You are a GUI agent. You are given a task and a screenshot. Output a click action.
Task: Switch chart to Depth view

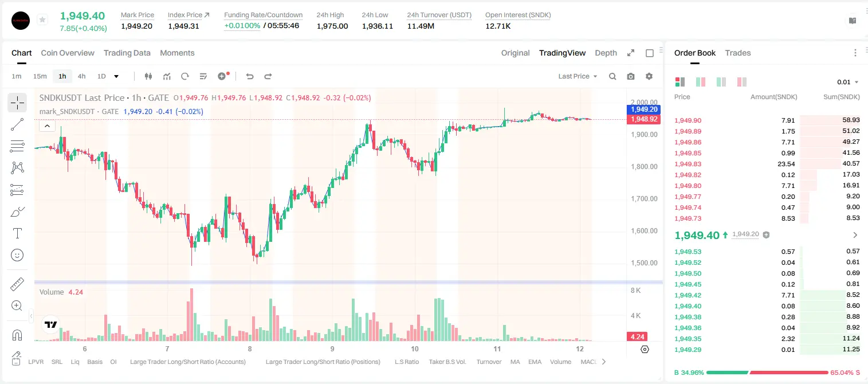click(x=606, y=53)
